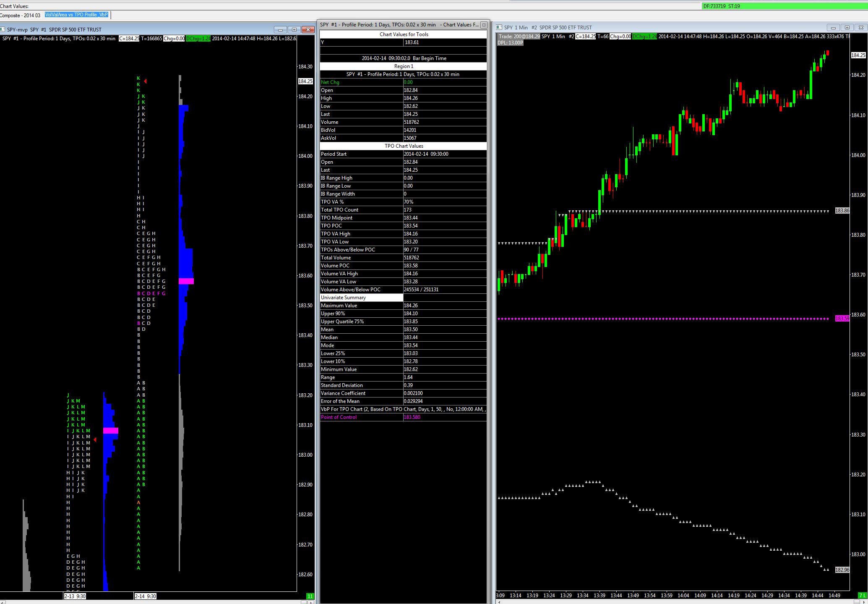The image size is (868, 604).
Task: Close the SPY 1 Min chart window
Action: (861, 28)
